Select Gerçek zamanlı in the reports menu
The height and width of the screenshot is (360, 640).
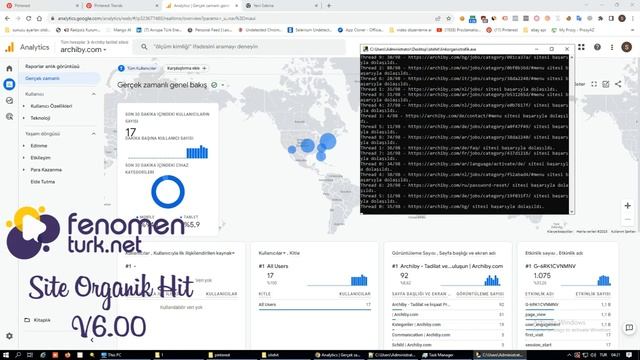coord(60,78)
